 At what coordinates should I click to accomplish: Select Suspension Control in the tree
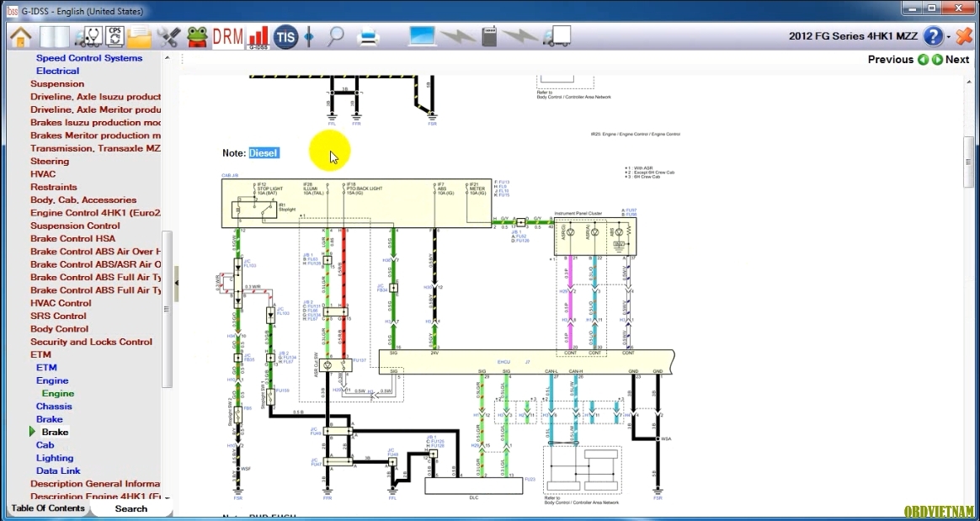coord(75,226)
